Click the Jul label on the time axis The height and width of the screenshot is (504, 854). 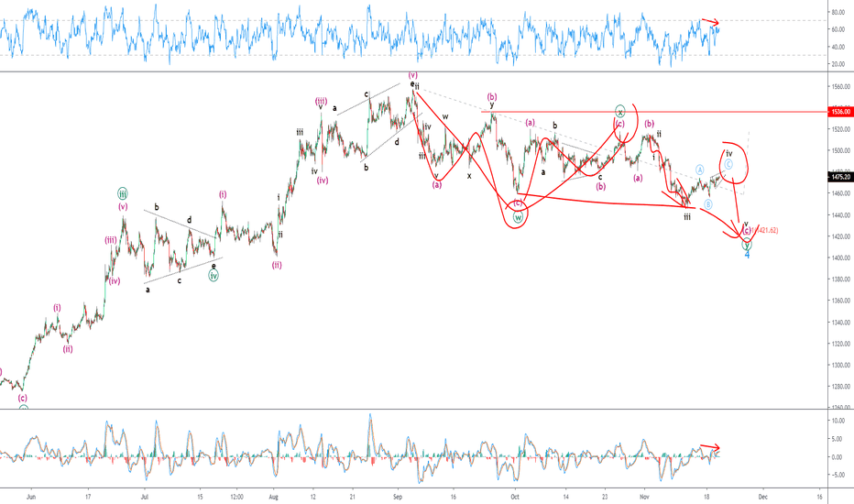(145, 497)
